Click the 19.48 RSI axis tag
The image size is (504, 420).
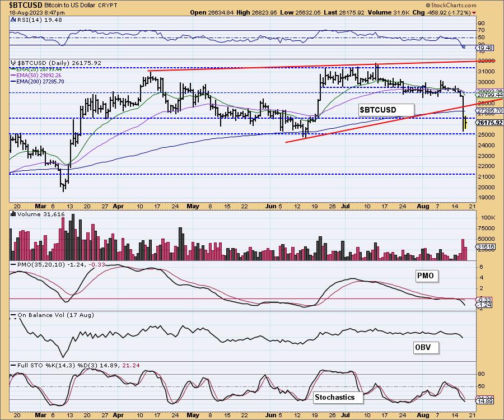[x=485, y=48]
